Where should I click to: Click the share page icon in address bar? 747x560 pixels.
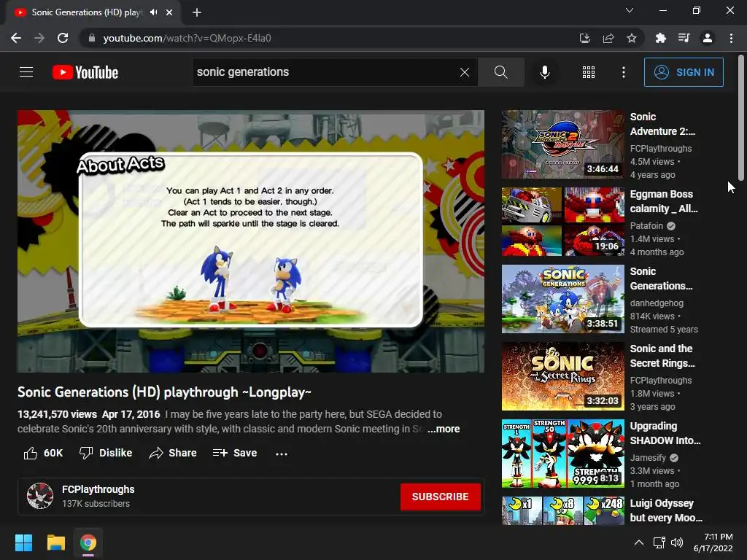608,38
